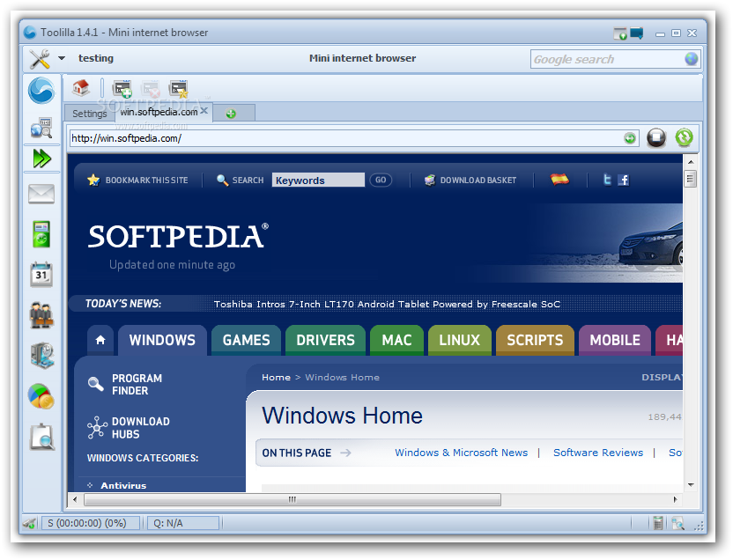Click the green go arrow in address bar
The width and height of the screenshot is (733, 560).
(630, 138)
